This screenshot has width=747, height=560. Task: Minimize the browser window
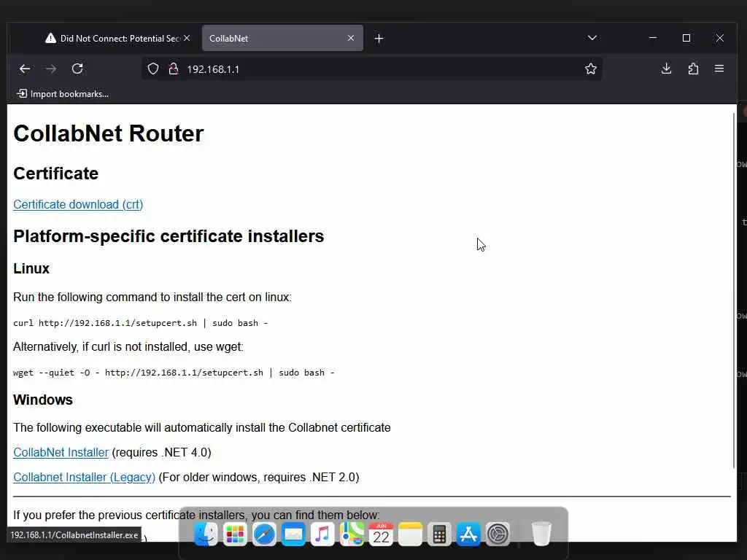click(653, 38)
